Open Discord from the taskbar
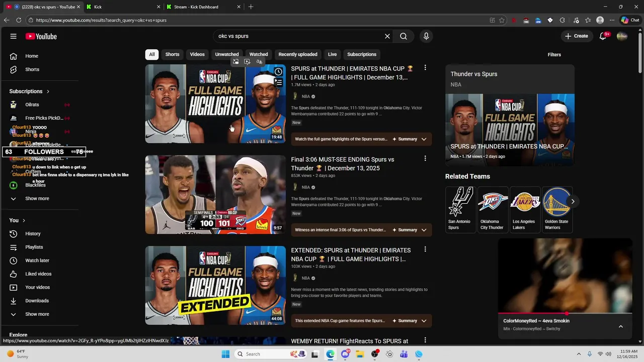This screenshot has width=644, height=362. pos(345,354)
